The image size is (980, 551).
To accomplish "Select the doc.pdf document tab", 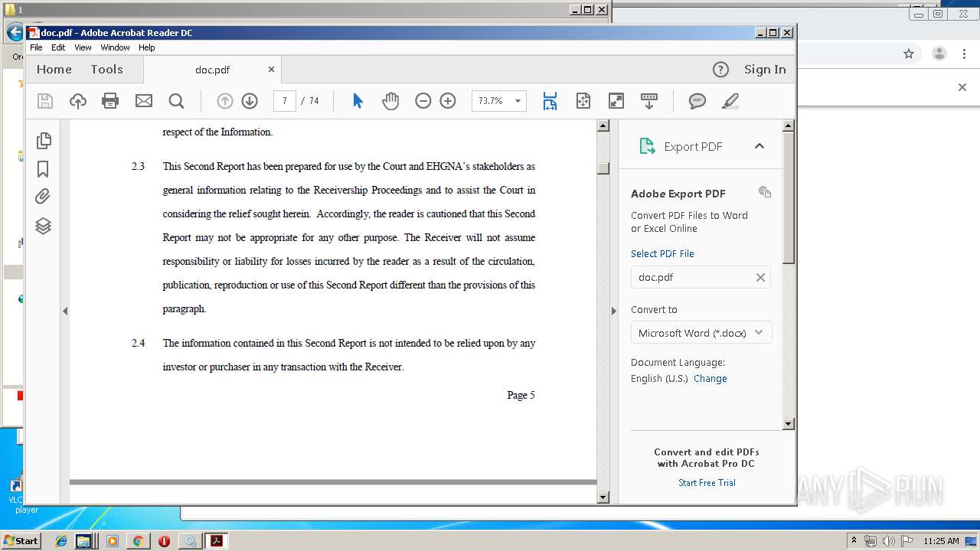I will (x=212, y=70).
